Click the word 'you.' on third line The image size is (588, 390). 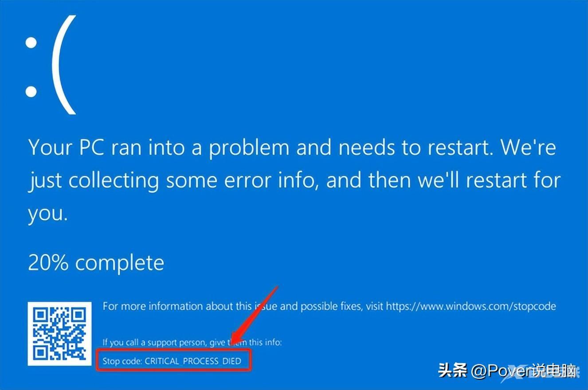point(48,214)
